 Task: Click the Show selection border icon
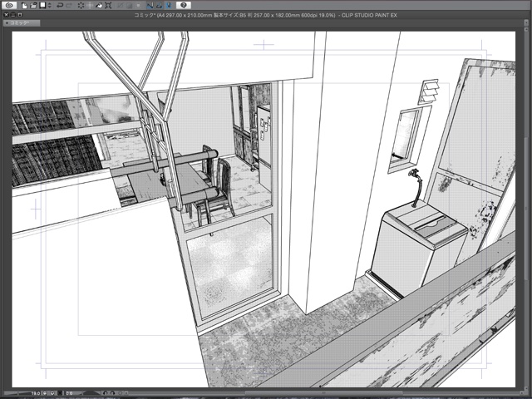click(x=139, y=6)
